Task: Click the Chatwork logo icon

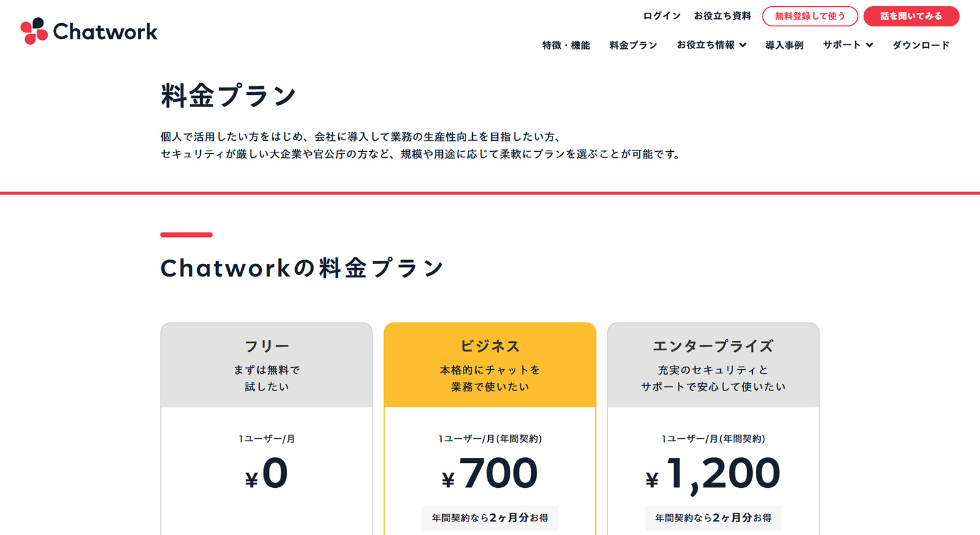Action: [34, 31]
